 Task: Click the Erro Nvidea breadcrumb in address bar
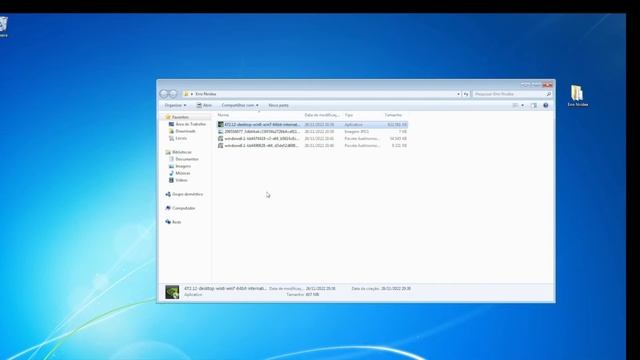(x=206, y=94)
